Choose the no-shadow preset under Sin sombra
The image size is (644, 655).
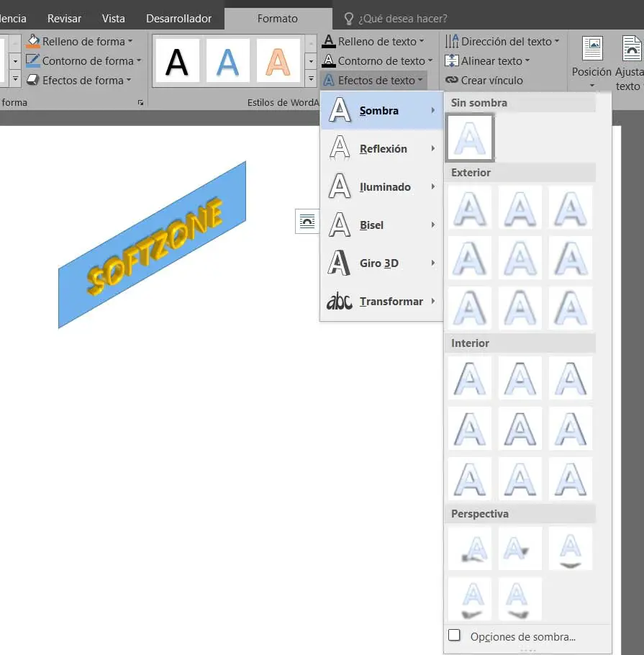470,137
